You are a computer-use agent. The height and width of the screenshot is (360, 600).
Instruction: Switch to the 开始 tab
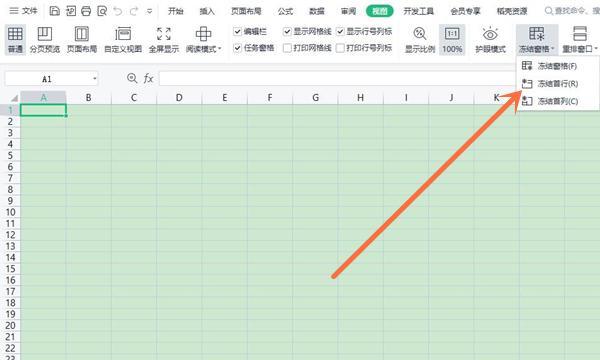(176, 11)
